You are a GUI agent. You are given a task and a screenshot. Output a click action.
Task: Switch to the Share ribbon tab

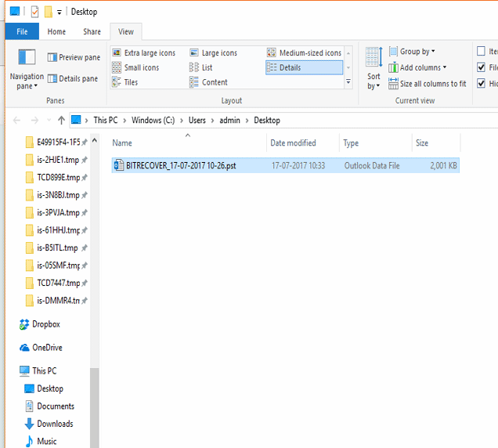pyautogui.click(x=92, y=32)
